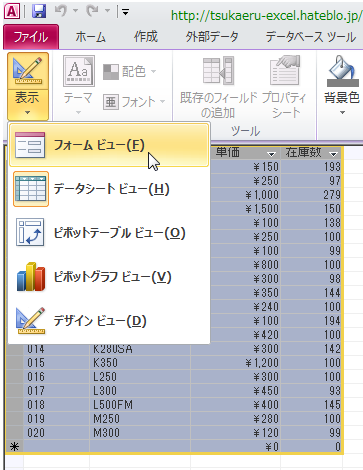This screenshot has height=470, width=363.
Task: Switch to the 外部データ tab
Action: tap(212, 37)
